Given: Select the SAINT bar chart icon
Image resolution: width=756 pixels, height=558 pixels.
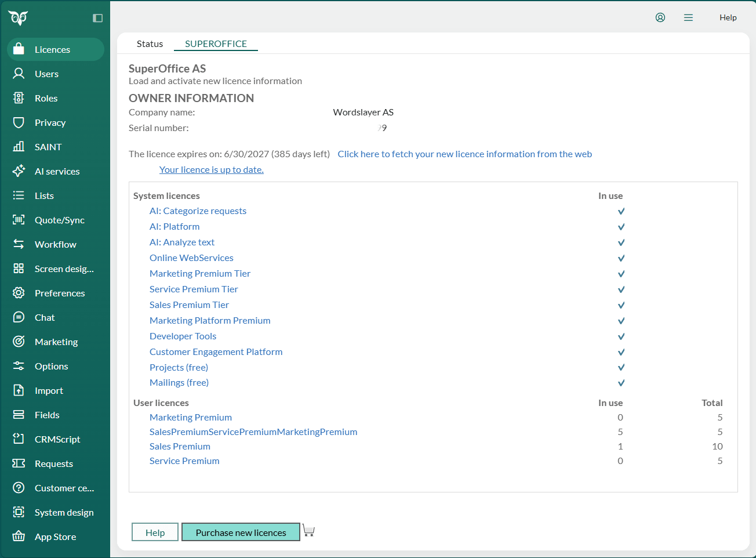Looking at the screenshot, I should pos(19,147).
